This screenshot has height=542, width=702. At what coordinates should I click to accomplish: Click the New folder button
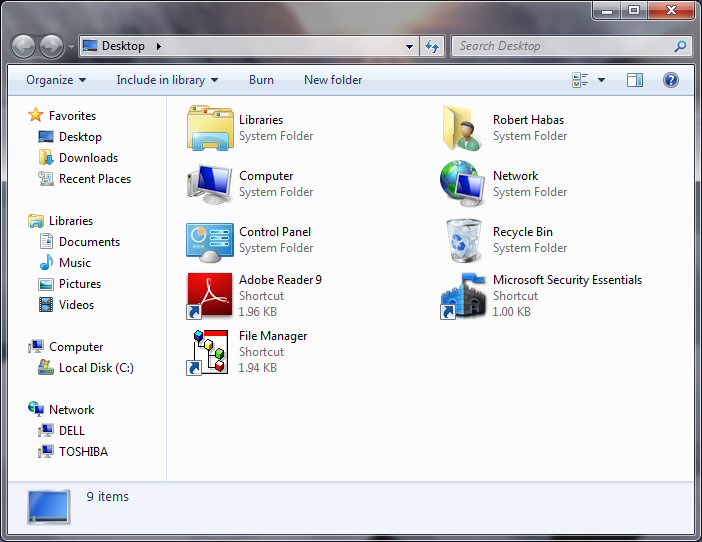pos(333,80)
